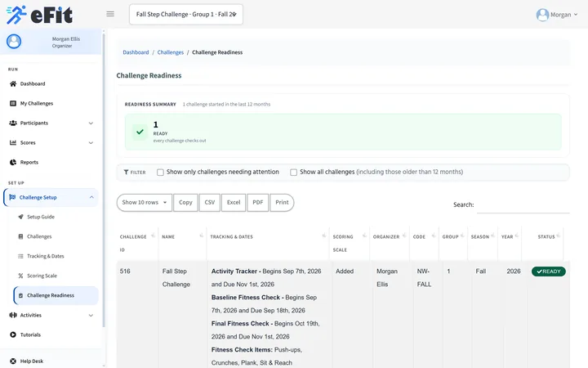The image size is (588, 368).
Task: Expand the Scores chevron
Action: point(91,142)
